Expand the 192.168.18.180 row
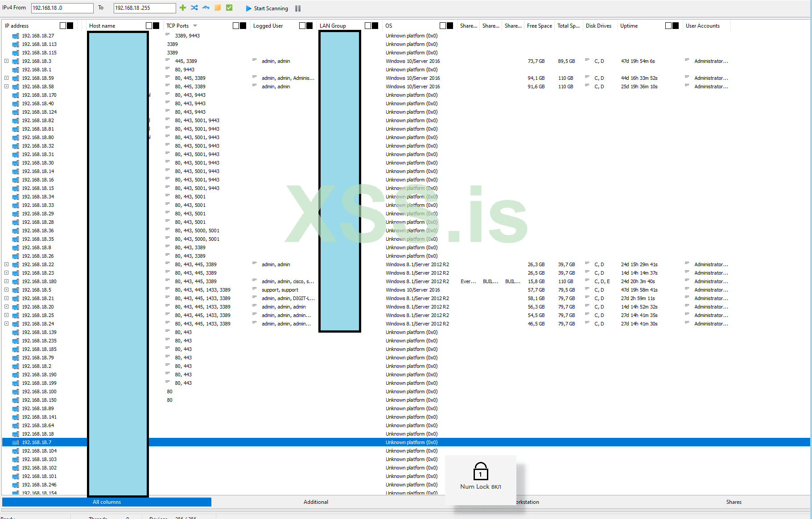The width and height of the screenshot is (812, 519). [6, 281]
